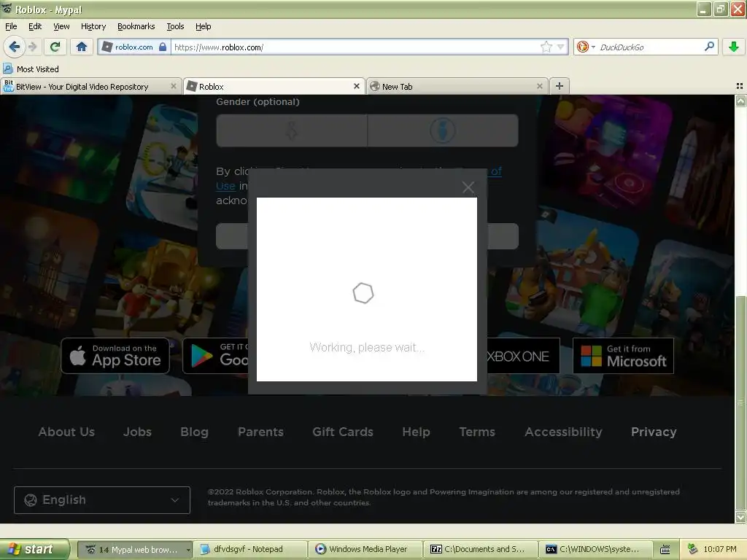This screenshot has width=747, height=560.
Task: Click the search magnifier icon
Action: 709,46
